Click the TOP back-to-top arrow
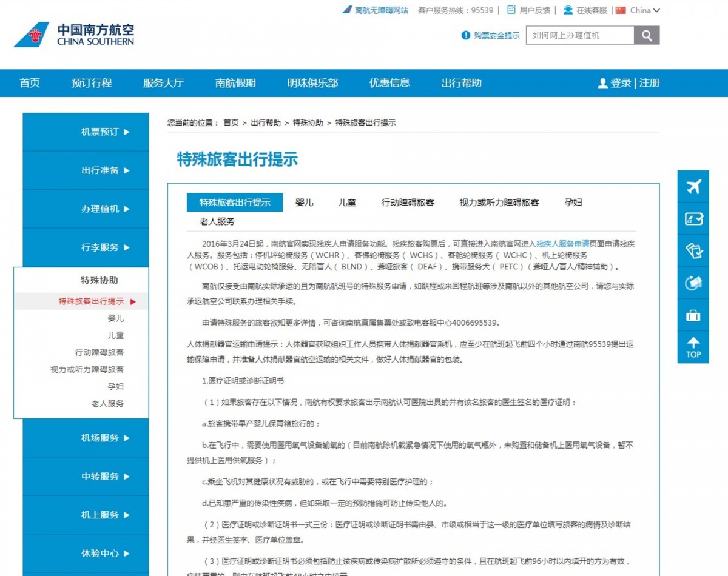This screenshot has height=576, width=728. (x=693, y=347)
